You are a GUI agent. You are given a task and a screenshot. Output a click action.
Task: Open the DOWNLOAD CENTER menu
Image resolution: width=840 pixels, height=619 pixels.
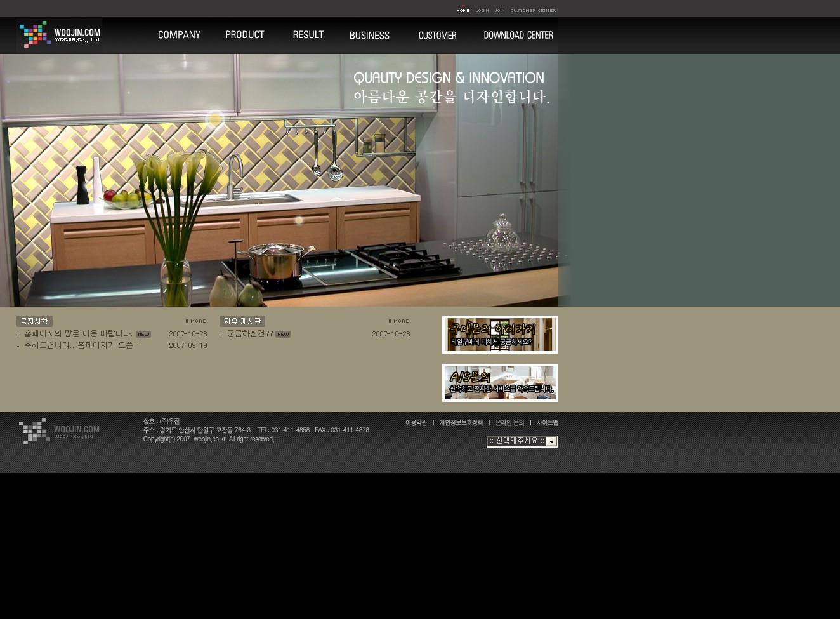(518, 36)
